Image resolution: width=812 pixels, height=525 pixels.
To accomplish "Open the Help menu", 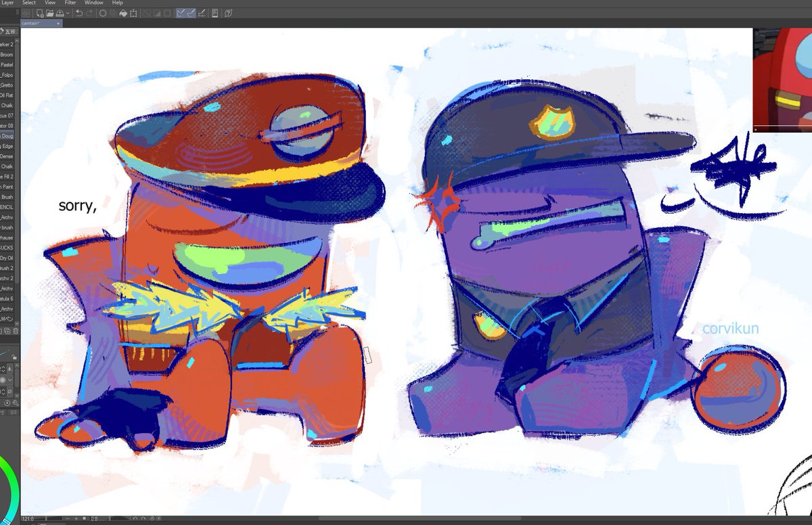I will coord(117,3).
